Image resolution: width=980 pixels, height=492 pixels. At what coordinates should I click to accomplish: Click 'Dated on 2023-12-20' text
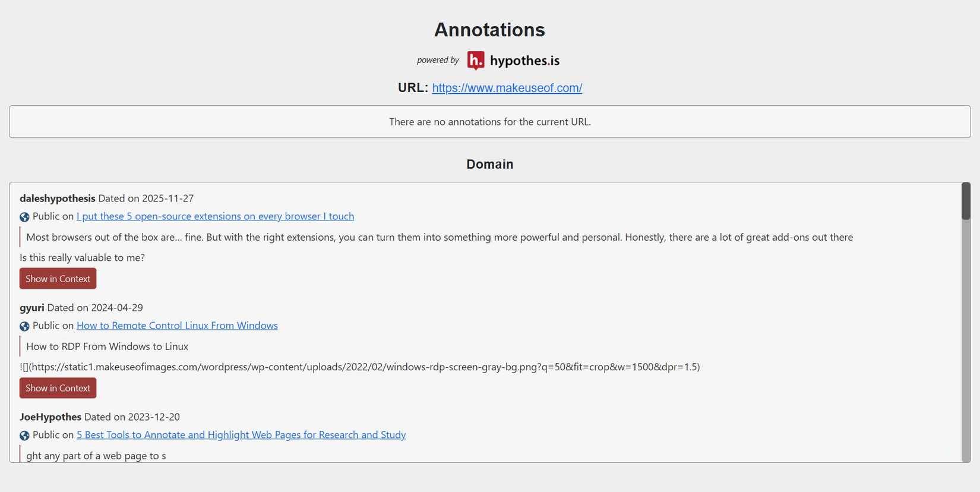pyautogui.click(x=132, y=417)
